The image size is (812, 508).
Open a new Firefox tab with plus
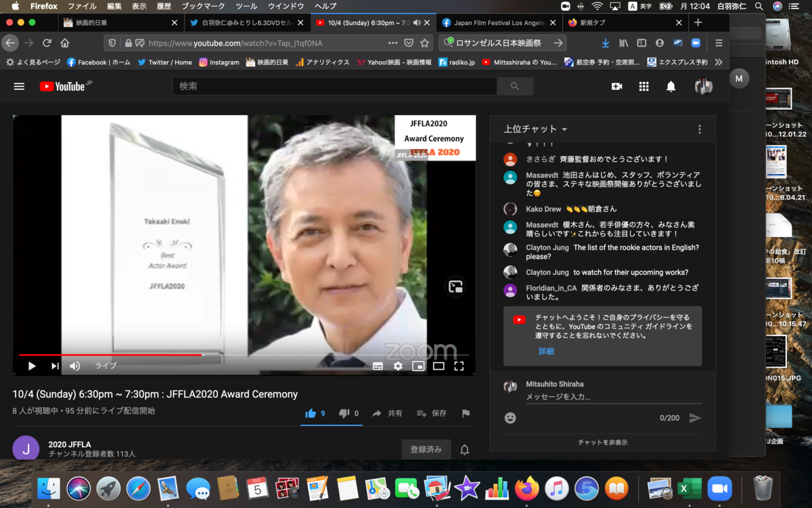coord(698,22)
